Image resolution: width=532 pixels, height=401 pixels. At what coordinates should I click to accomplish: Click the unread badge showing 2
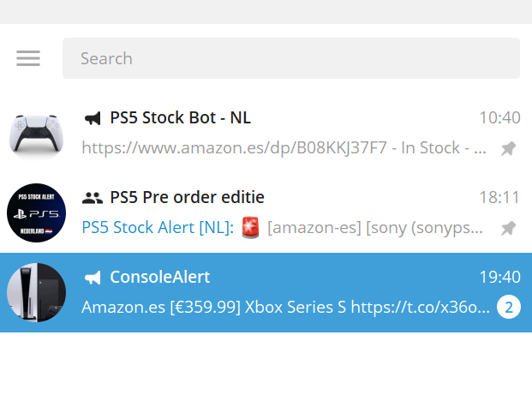[508, 308]
